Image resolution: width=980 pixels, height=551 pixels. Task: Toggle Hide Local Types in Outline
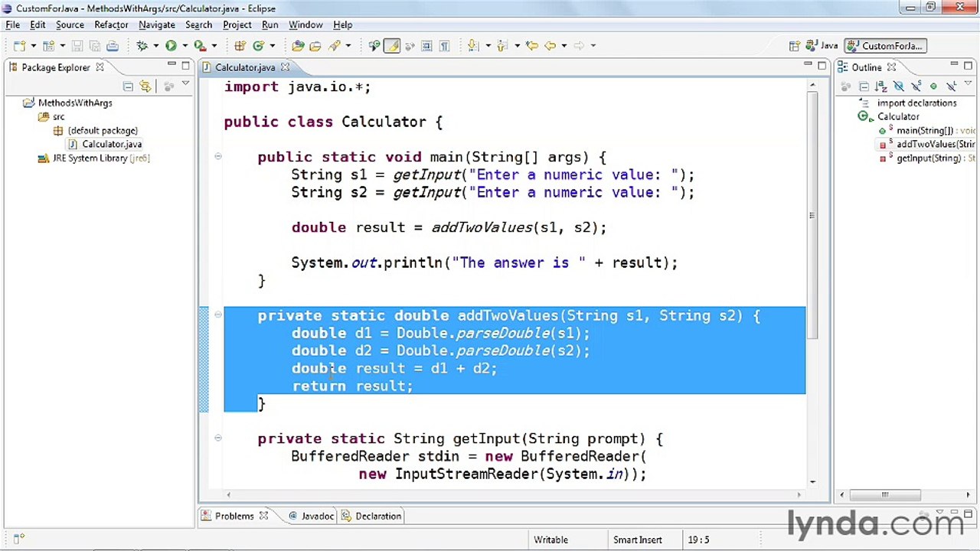tap(951, 86)
